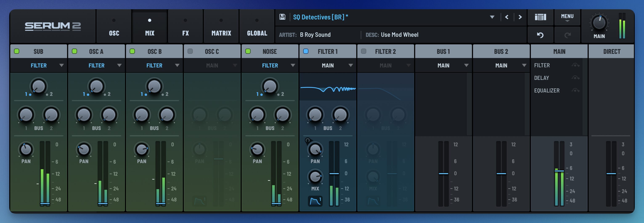644x223 pixels.
Task: Open the NOISE FILTER routing dropdown
Action: pyautogui.click(x=270, y=65)
